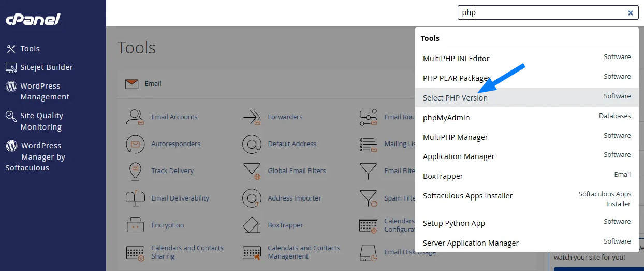644x271 pixels.
Task: Click the Address Importer icon
Action: [252, 198]
